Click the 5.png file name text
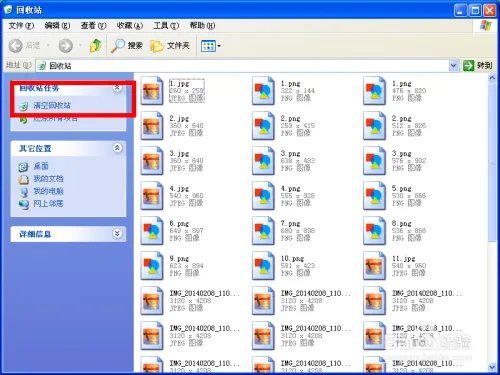 tap(402, 188)
